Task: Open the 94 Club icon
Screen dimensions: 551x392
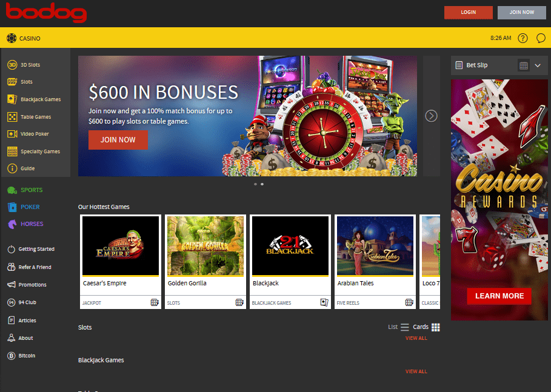Action: [12, 302]
